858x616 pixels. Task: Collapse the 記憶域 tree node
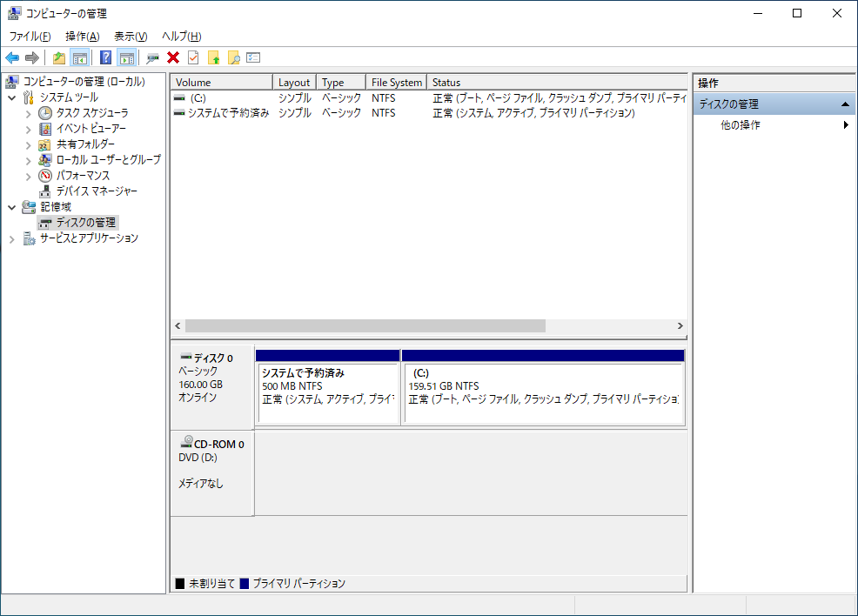point(12,207)
